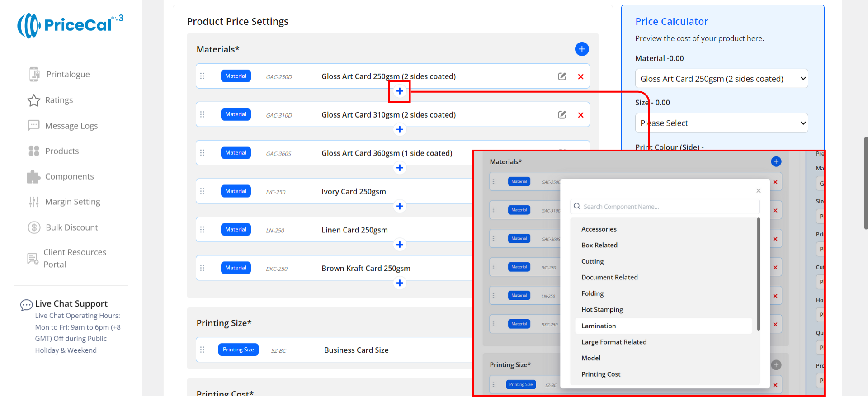
Task: Open Live Chat Support
Action: coord(71,304)
